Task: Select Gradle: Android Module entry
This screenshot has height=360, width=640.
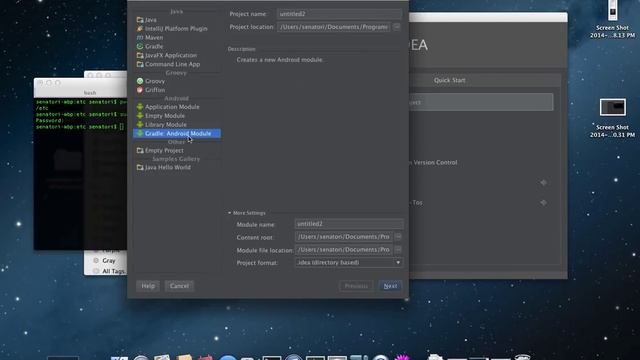Action: 177,134
